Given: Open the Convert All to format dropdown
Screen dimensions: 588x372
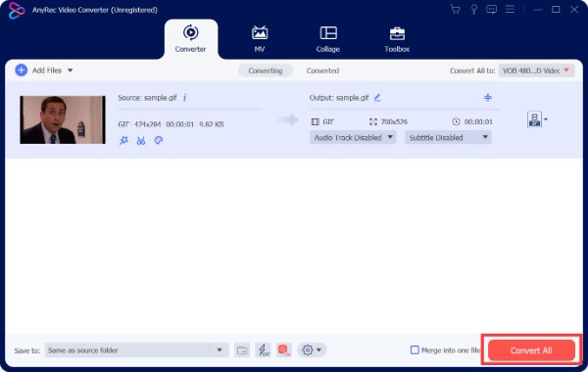Looking at the screenshot, I should point(536,70).
